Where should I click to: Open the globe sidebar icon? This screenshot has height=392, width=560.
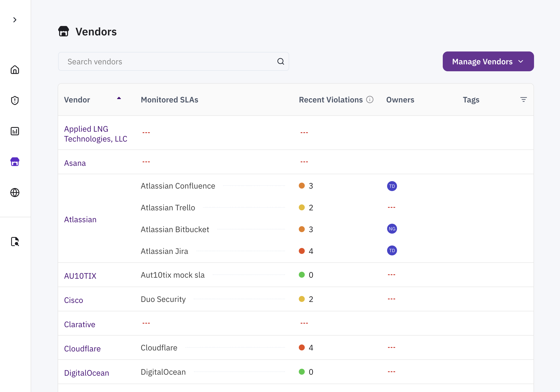tap(15, 193)
